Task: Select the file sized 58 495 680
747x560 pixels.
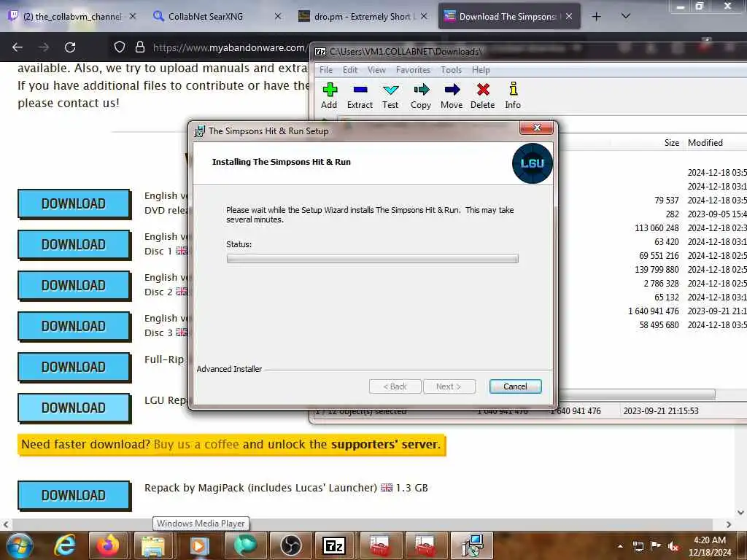Action: (659, 324)
